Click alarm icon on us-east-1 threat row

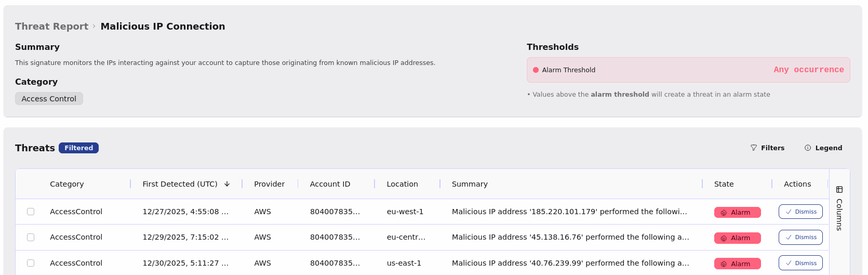pos(724,264)
